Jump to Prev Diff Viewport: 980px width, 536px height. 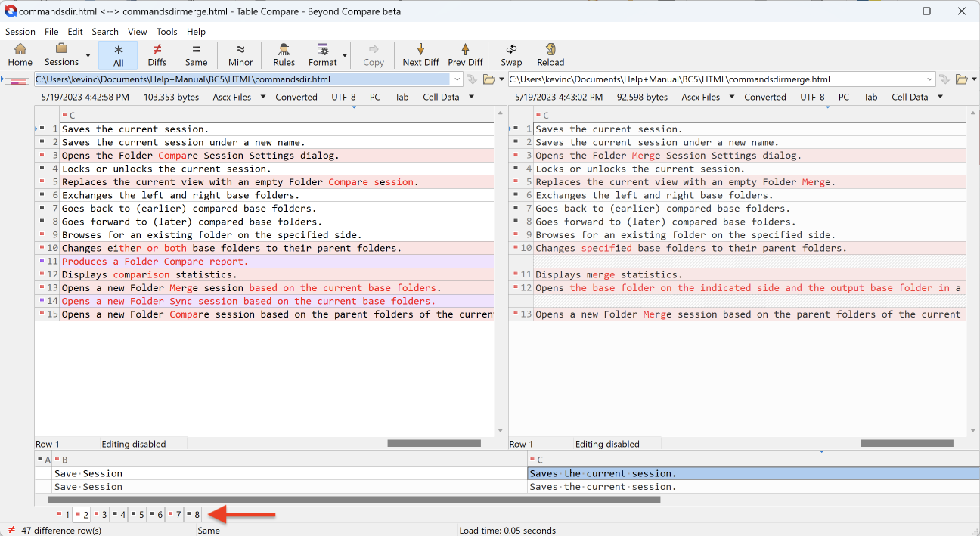465,55
